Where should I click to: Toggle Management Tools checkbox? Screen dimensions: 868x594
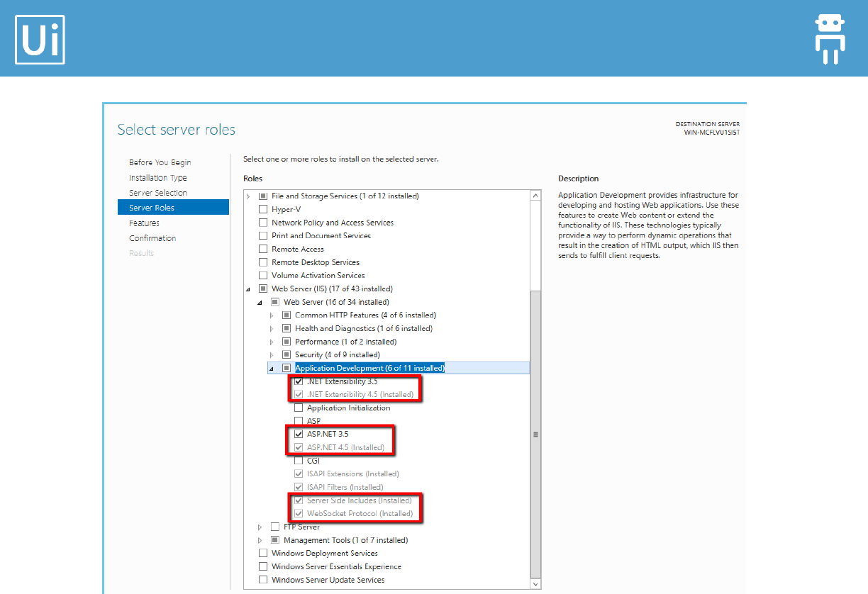(275, 540)
